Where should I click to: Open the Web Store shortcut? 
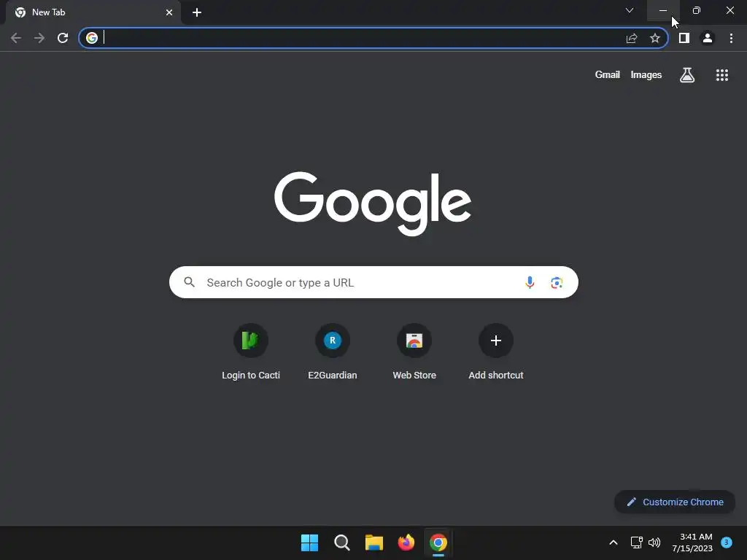pos(414,352)
